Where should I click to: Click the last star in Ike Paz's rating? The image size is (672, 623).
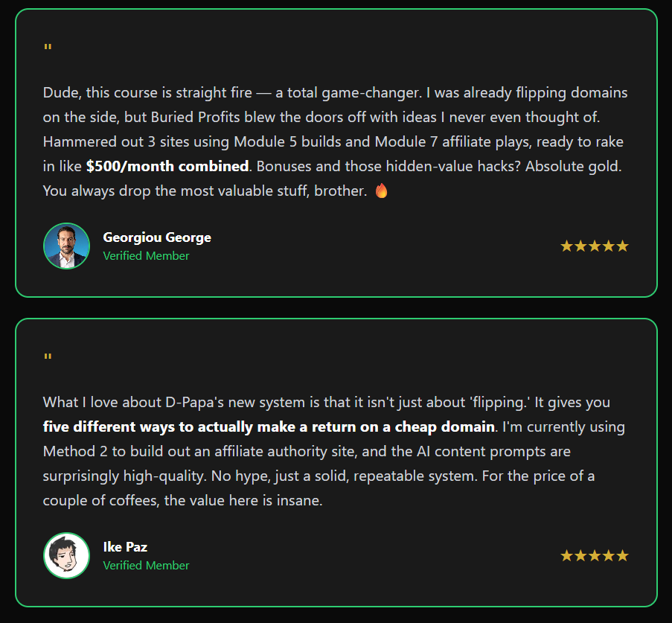click(622, 556)
